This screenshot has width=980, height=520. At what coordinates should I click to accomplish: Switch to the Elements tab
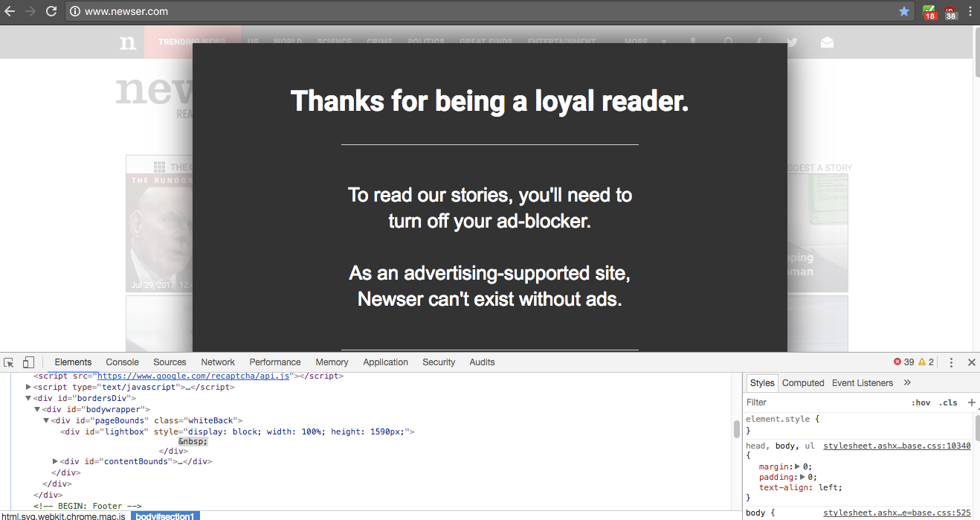pos(73,362)
